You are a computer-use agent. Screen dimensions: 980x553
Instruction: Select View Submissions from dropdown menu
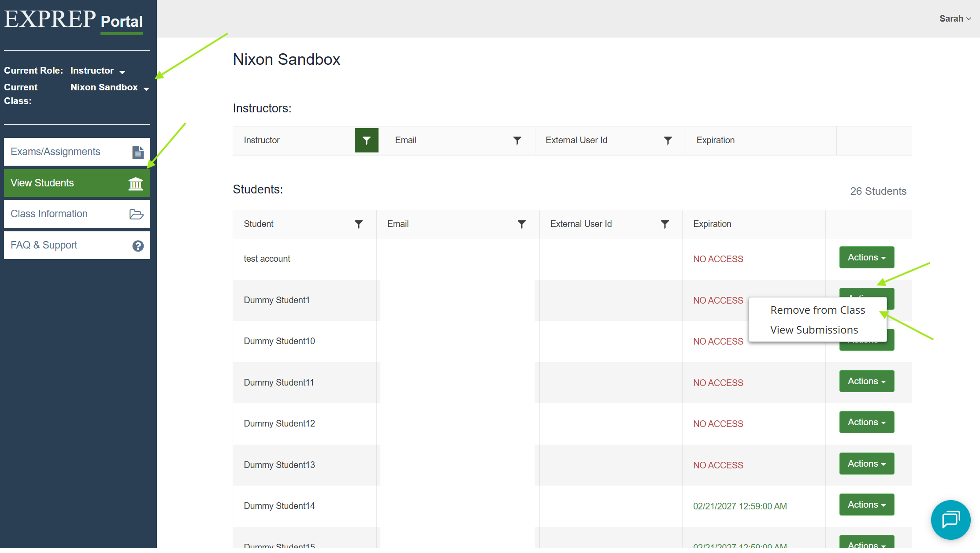tap(814, 330)
